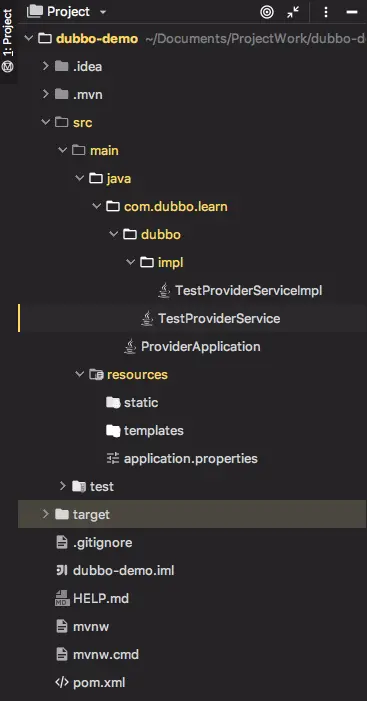Expand the .idea folder

click(45, 67)
